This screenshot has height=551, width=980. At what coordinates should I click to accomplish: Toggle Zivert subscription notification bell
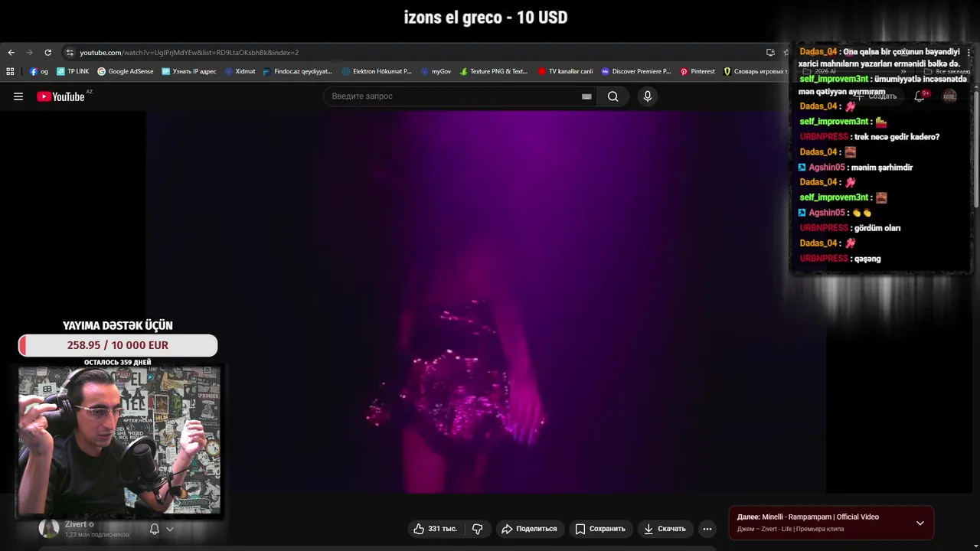pos(155,529)
